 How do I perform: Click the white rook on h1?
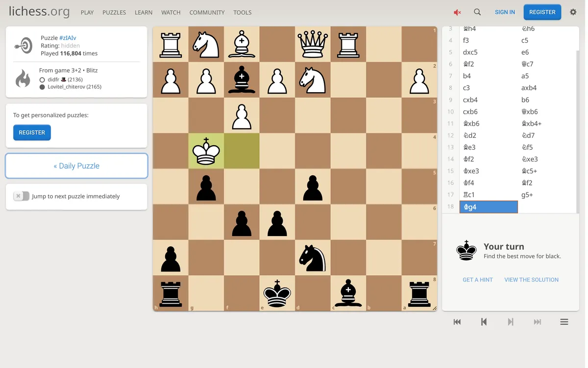(171, 44)
